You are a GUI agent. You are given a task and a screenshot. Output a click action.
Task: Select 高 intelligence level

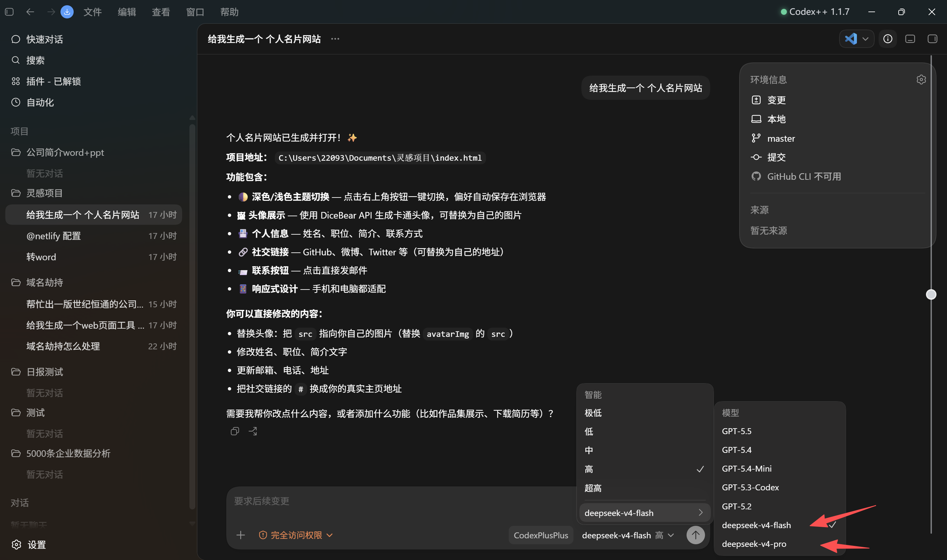(x=645, y=469)
